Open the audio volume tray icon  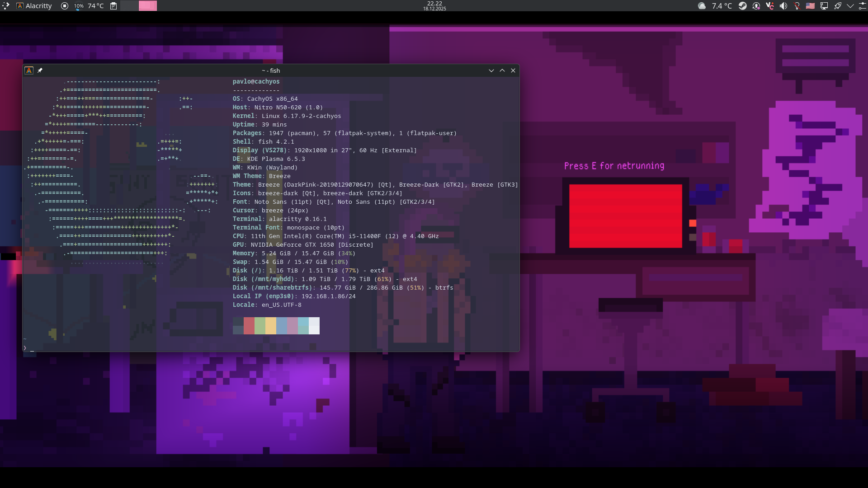click(x=783, y=6)
